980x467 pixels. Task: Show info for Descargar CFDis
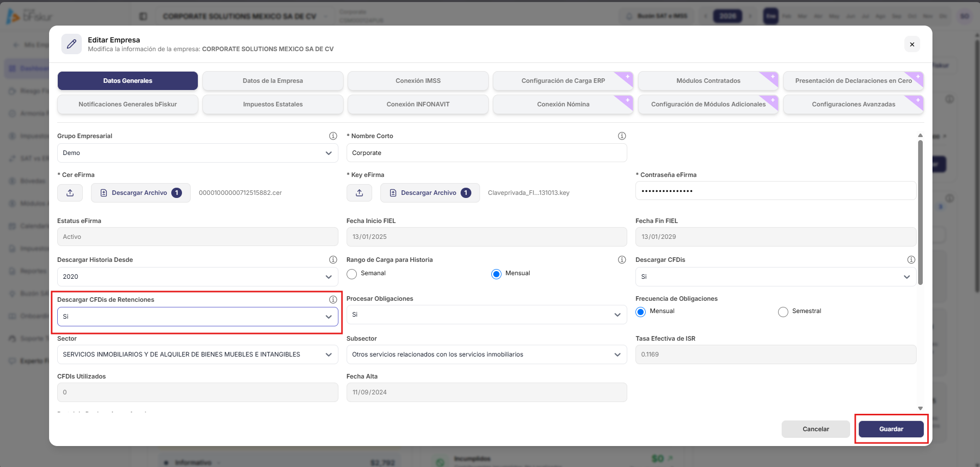coord(911,260)
